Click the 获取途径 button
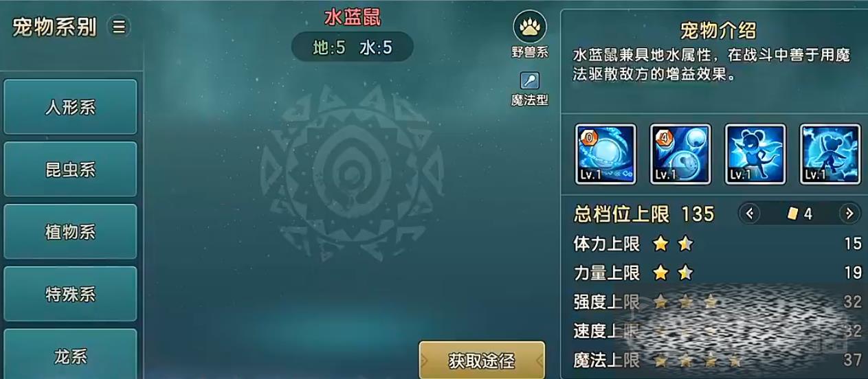Screen dimensions: 868x379 (482, 360)
